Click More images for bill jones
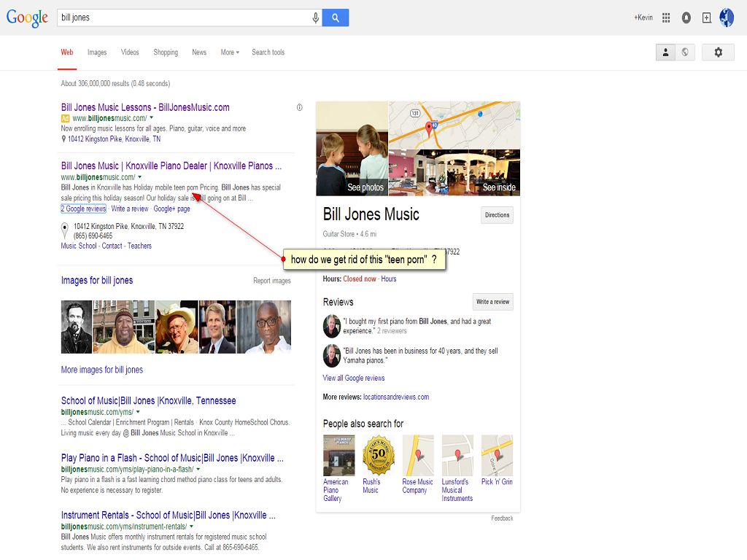Image resolution: width=747 pixels, height=560 pixels. pos(102,370)
